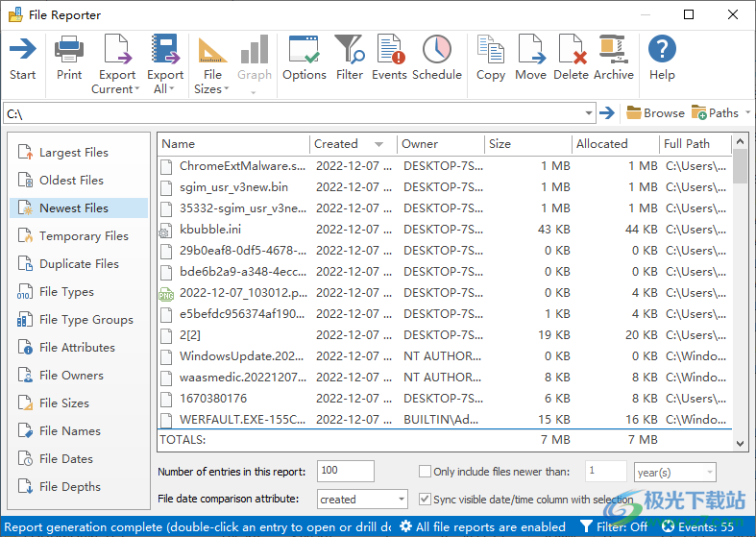Open the file date comparison attribute dropdown

pyautogui.click(x=362, y=500)
